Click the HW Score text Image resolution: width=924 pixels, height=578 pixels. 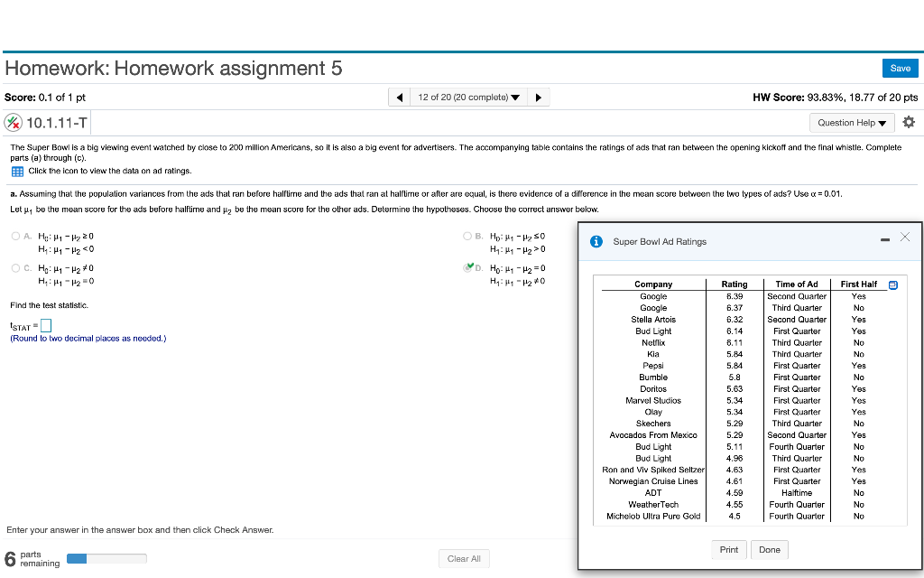835,98
